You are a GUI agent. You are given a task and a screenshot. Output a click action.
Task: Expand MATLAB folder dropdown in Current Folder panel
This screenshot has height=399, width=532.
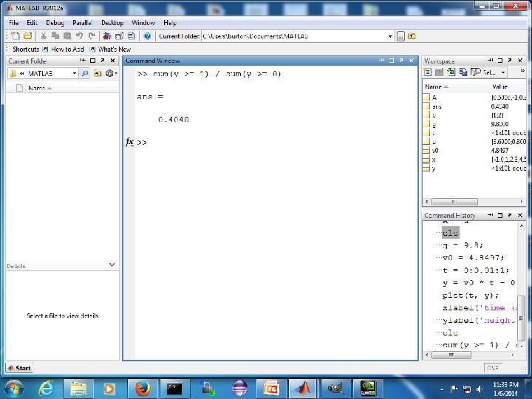[x=75, y=73]
